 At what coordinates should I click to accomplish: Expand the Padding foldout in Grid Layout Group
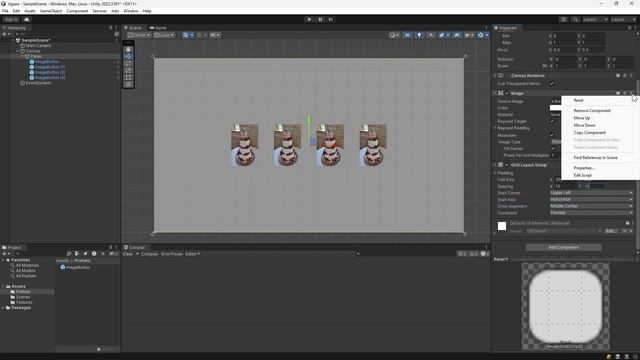pyautogui.click(x=495, y=173)
